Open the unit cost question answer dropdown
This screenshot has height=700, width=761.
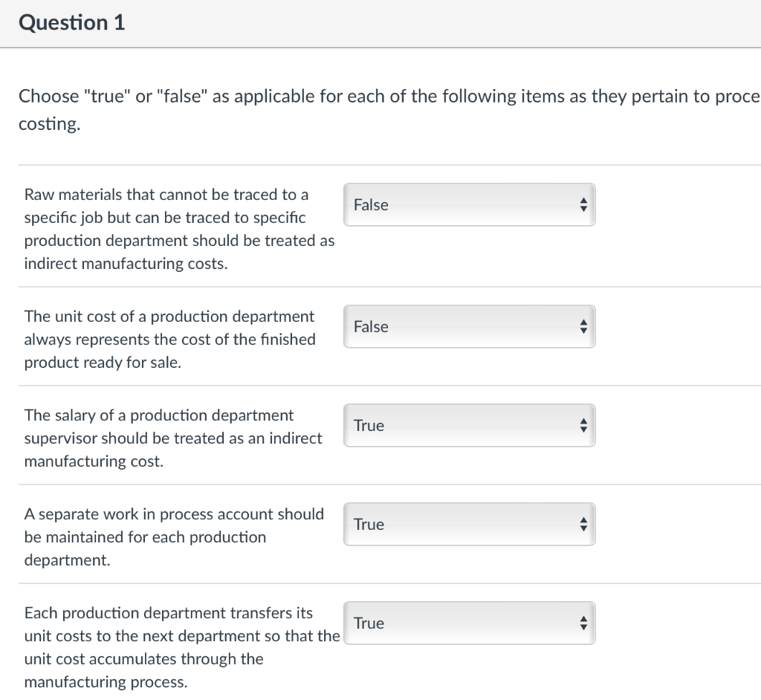point(469,326)
